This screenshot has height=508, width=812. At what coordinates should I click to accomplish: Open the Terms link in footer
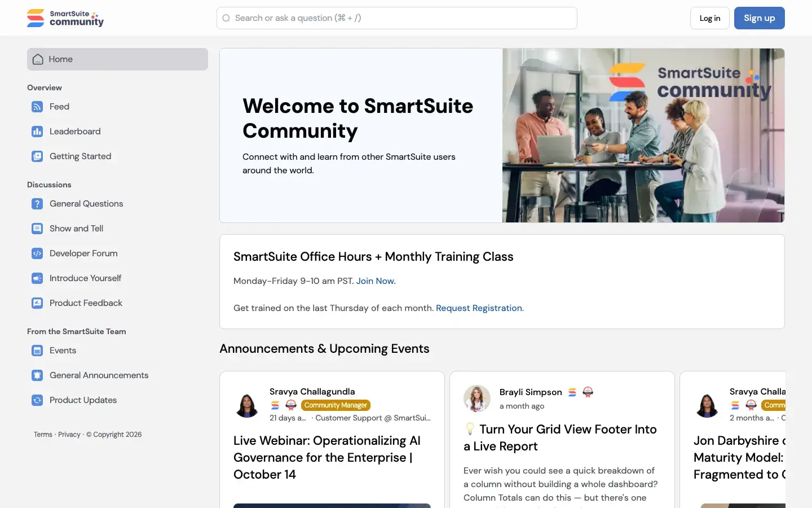[x=43, y=435]
